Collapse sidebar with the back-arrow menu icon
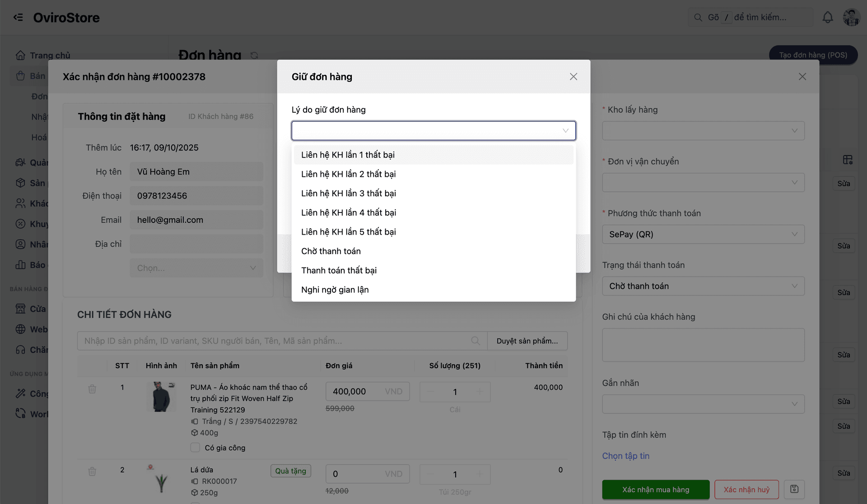This screenshot has width=867, height=504. point(18,18)
